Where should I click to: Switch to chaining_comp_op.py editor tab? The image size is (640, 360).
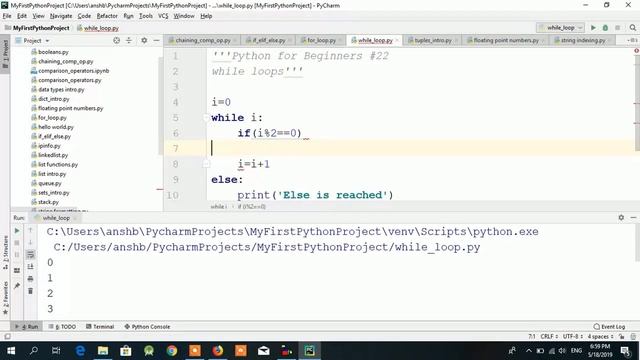tap(202, 40)
